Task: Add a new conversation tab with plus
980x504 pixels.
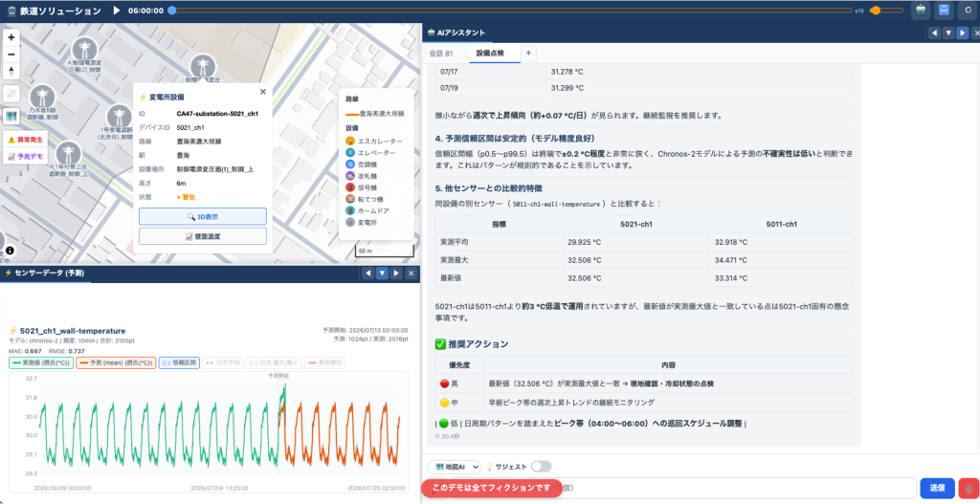Action: tap(528, 54)
